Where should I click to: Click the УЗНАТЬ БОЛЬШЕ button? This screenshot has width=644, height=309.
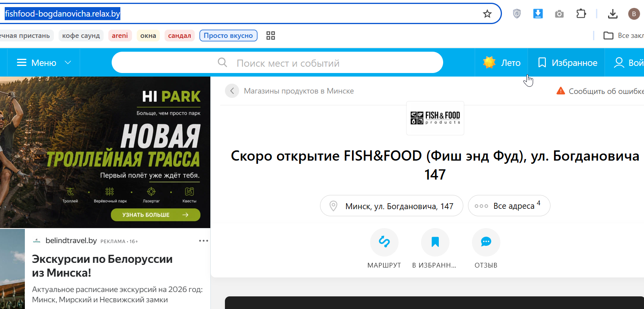tap(155, 215)
